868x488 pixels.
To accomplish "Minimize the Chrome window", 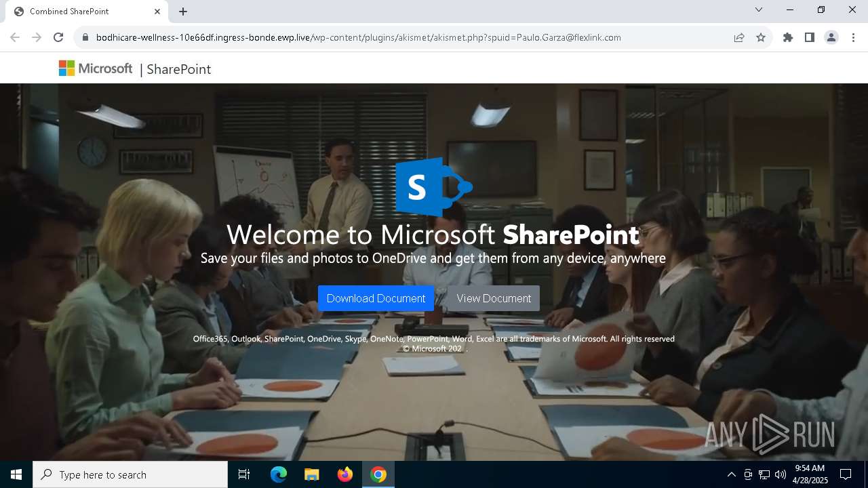I will (x=790, y=9).
